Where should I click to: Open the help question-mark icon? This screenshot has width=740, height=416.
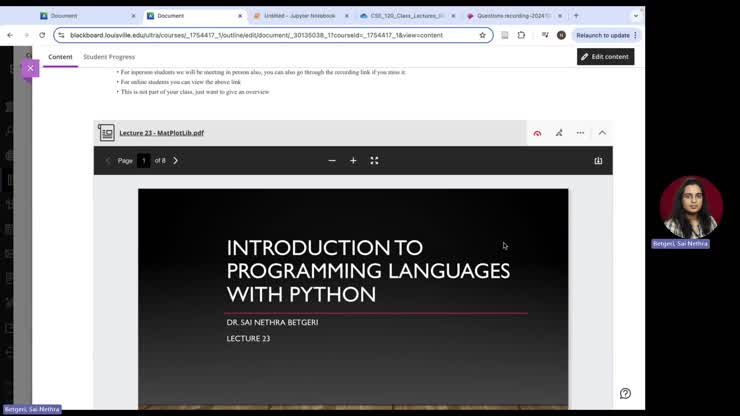(x=625, y=393)
